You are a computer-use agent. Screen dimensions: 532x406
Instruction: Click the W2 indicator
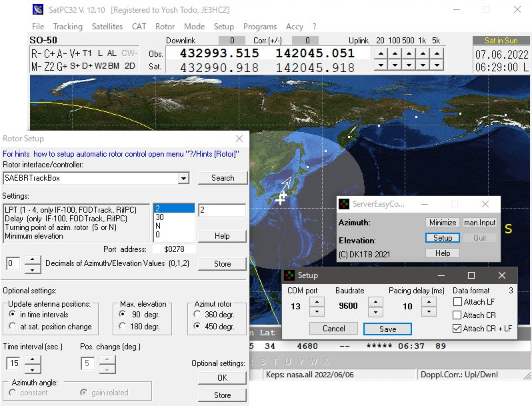pyautogui.click(x=100, y=66)
